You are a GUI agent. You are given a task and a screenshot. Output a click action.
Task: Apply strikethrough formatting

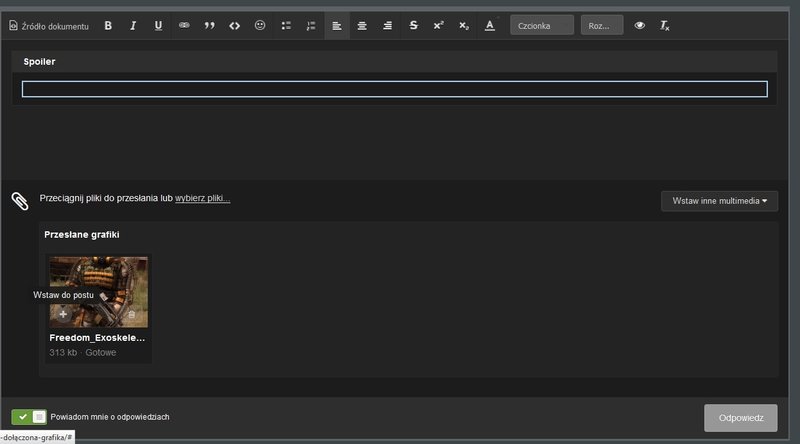[413, 26]
